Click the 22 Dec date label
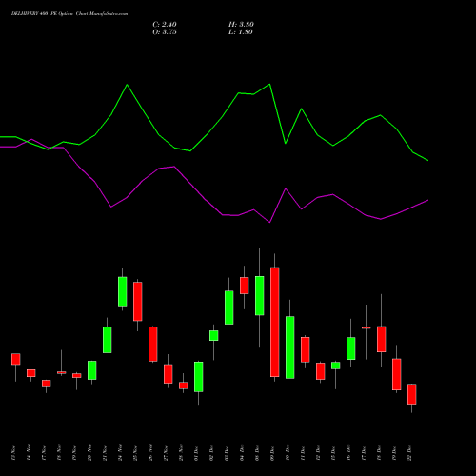 point(409,453)
